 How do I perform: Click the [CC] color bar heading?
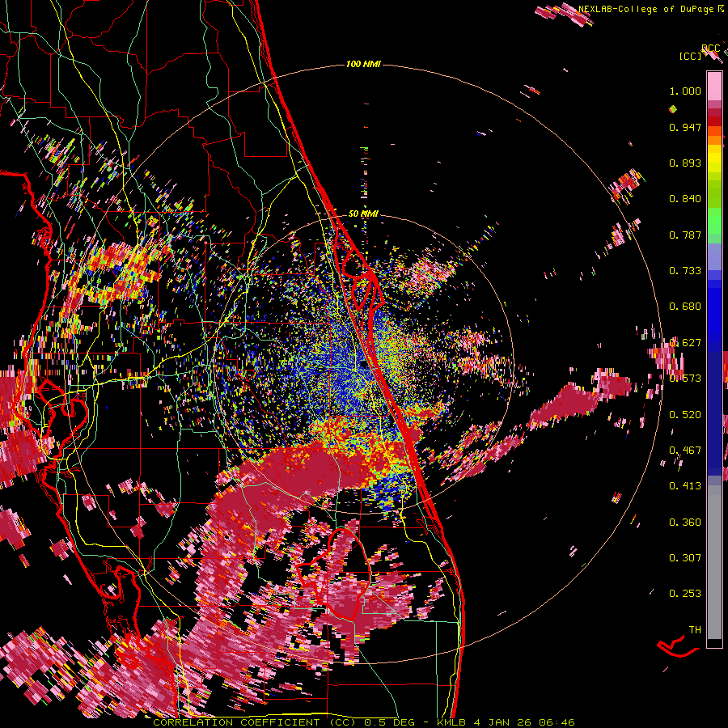[x=690, y=56]
